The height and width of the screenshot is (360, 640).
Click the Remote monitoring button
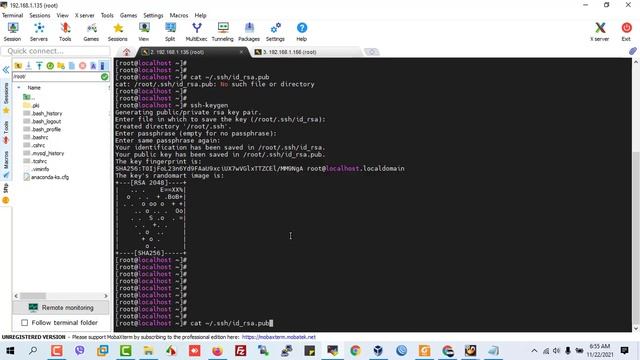(x=61, y=308)
